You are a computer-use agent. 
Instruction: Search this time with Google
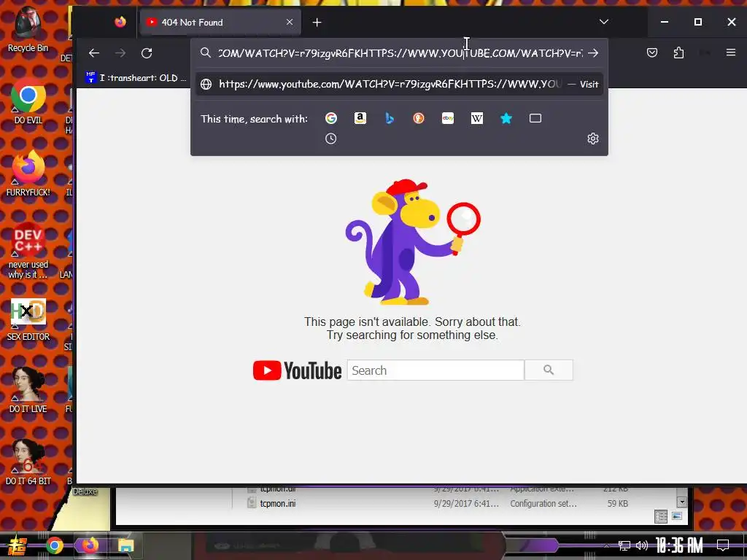[331, 118]
